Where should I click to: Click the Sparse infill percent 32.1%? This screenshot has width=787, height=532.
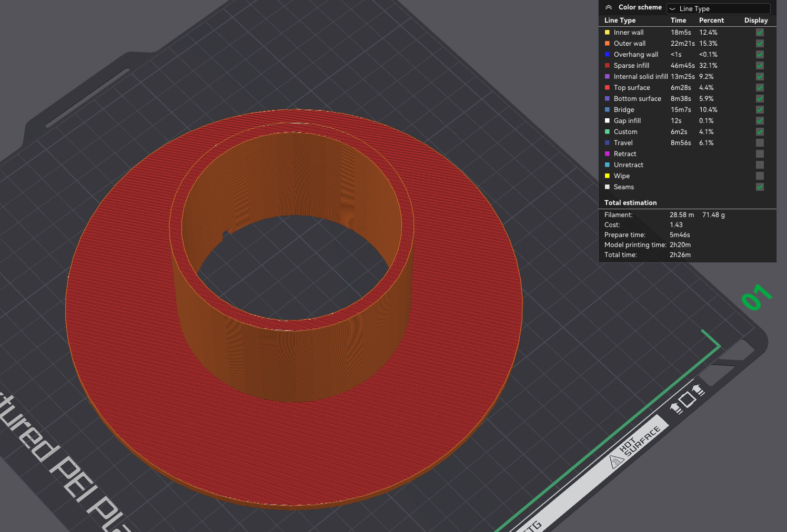pos(708,65)
